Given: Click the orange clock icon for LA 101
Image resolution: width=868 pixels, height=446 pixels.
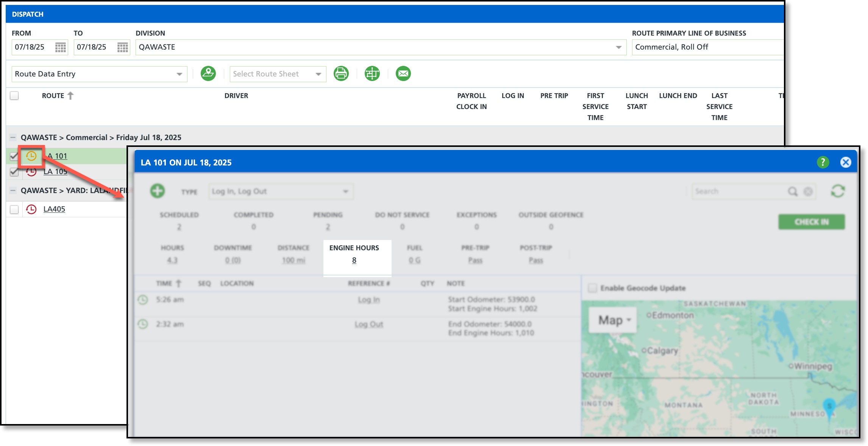Looking at the screenshot, I should coord(31,156).
